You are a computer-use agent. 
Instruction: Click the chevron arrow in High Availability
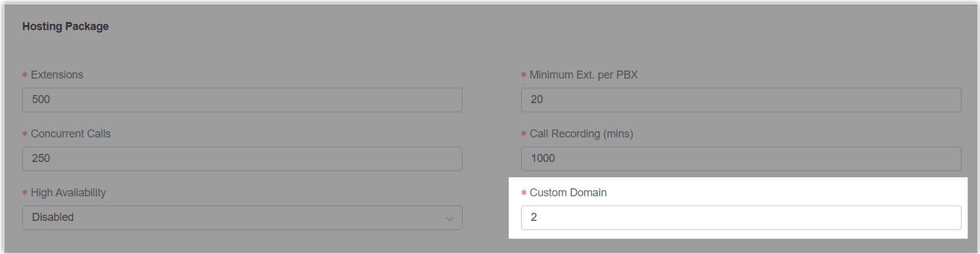450,218
